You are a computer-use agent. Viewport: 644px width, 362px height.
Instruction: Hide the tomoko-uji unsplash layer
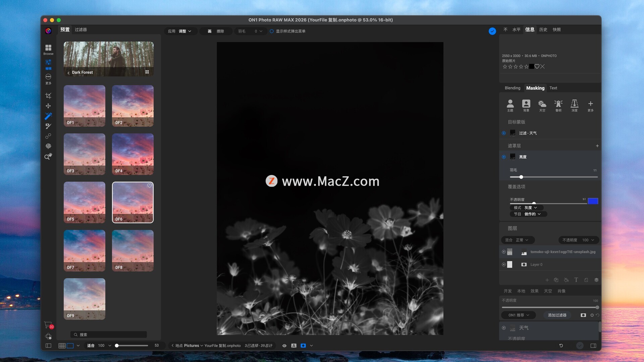503,252
